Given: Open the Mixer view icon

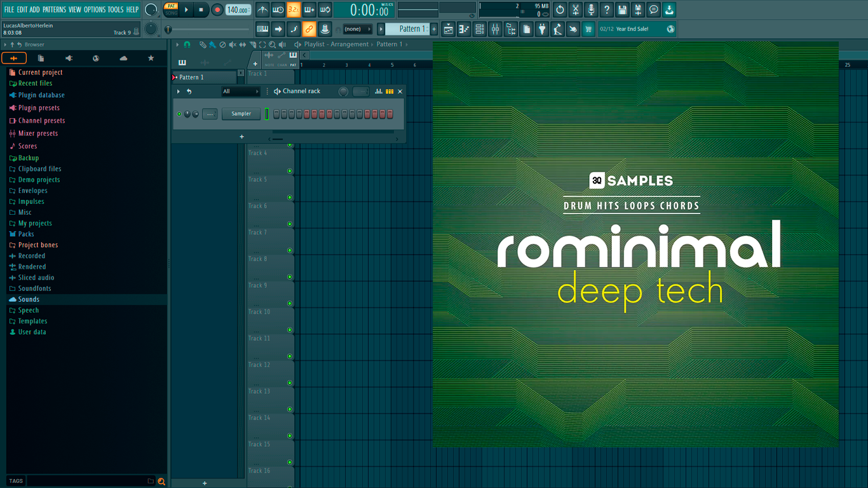Looking at the screenshot, I should [x=495, y=29].
